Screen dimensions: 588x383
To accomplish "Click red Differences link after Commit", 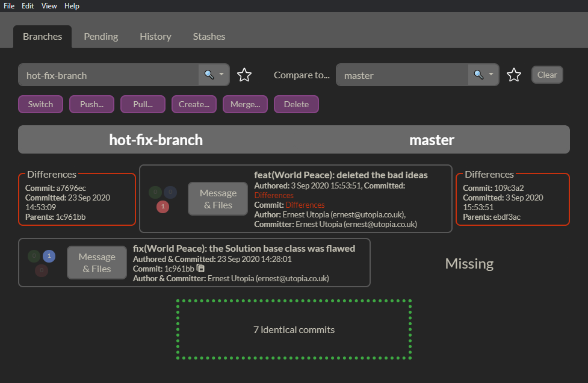I will click(x=305, y=205).
